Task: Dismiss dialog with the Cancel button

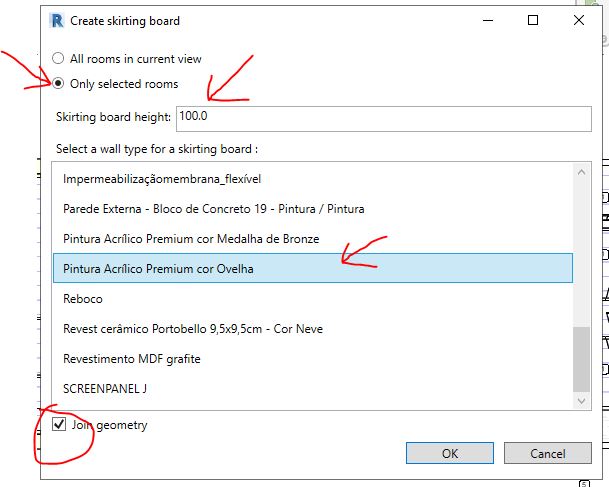Action: click(x=548, y=453)
